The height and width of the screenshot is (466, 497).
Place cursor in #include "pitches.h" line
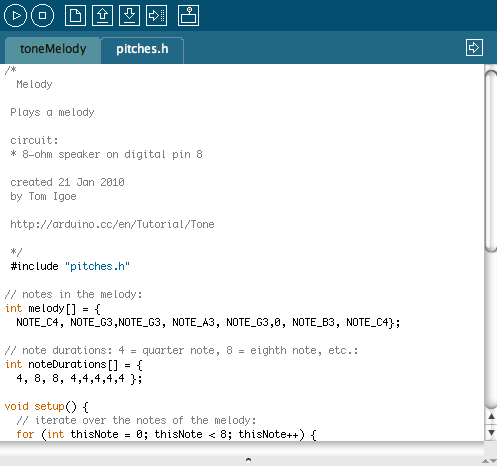coord(70,266)
